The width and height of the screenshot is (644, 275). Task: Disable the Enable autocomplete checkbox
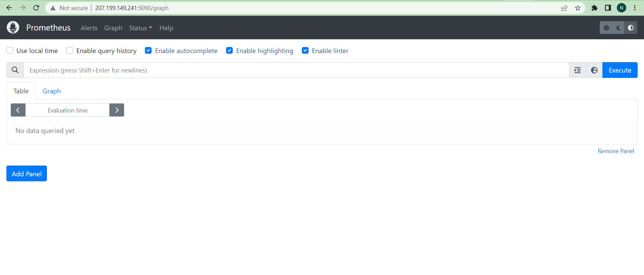(x=148, y=50)
